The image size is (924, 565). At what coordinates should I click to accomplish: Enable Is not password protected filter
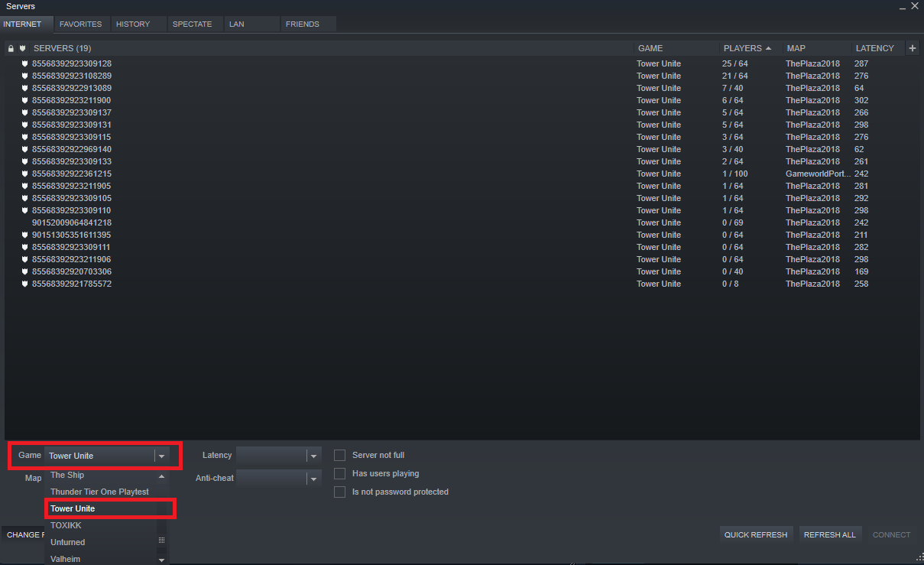(340, 492)
